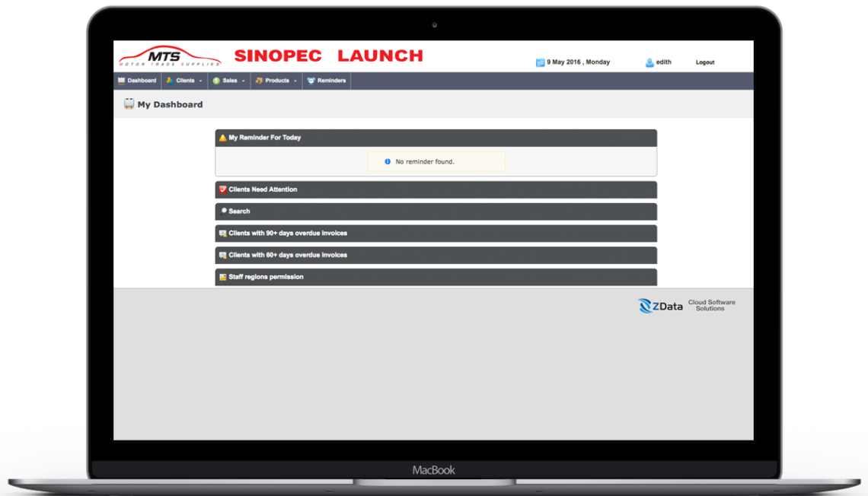Open the Sales dropdown menu
Image resolution: width=868 pixels, height=496 pixels.
229,81
